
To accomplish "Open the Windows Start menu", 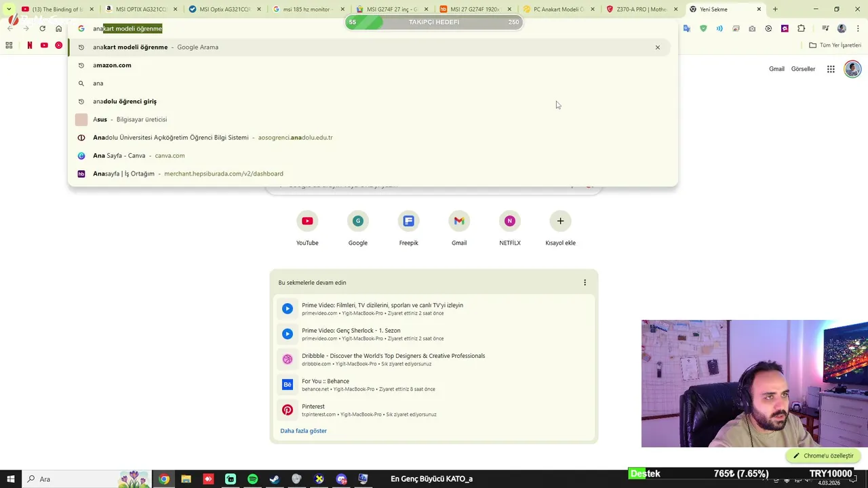I will click(11, 479).
